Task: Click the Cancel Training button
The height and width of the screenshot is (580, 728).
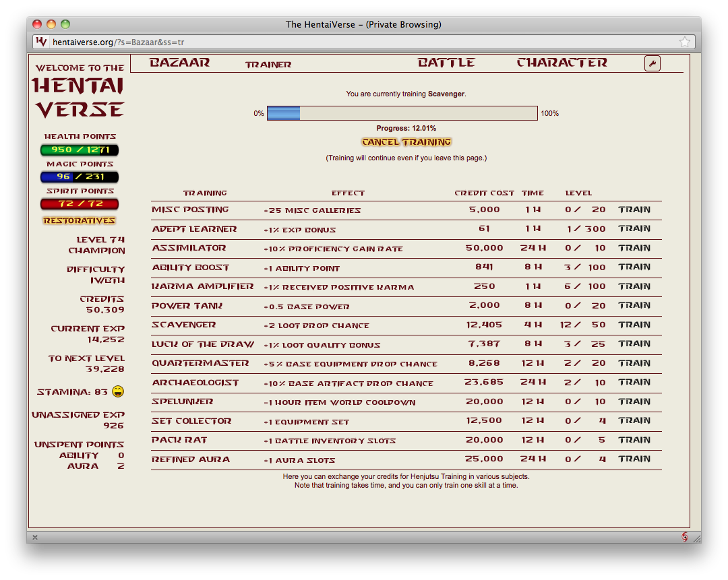Action: coord(406,142)
